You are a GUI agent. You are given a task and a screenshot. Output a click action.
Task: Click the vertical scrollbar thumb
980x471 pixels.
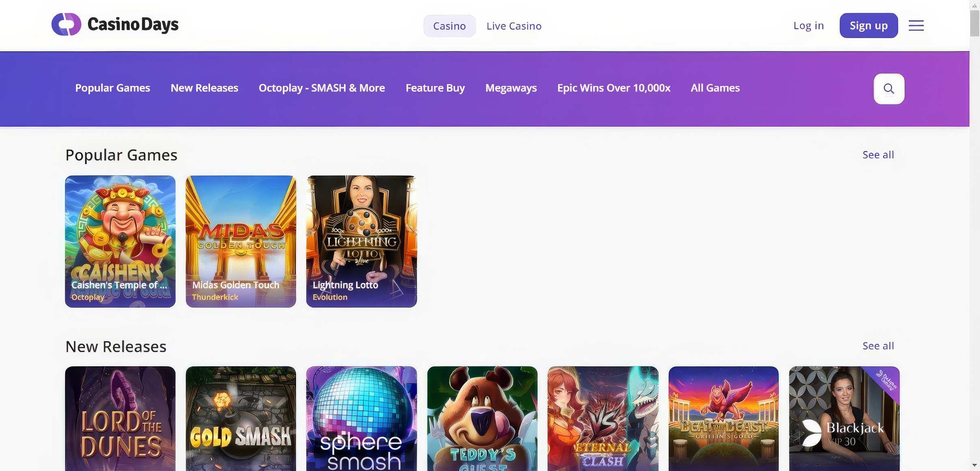[974, 24]
